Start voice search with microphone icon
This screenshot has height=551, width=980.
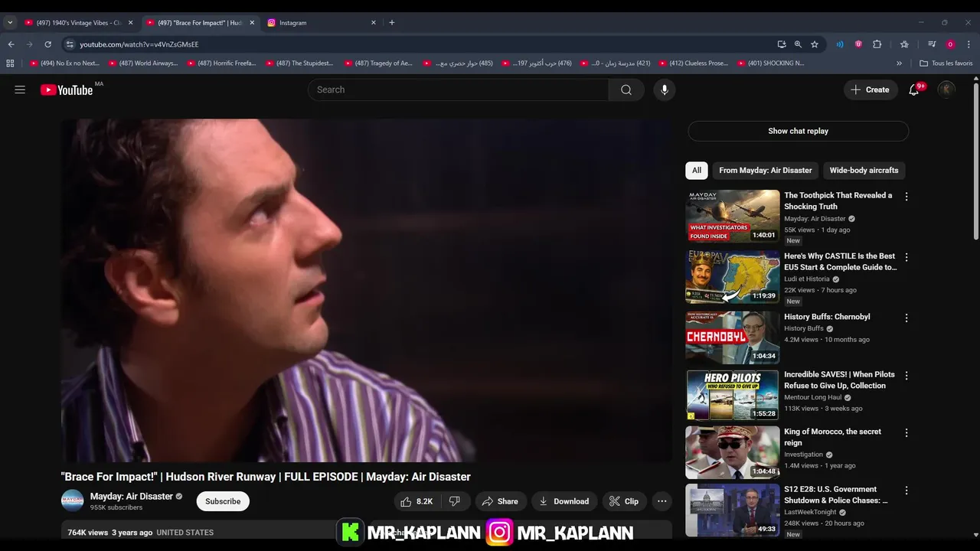pyautogui.click(x=664, y=90)
